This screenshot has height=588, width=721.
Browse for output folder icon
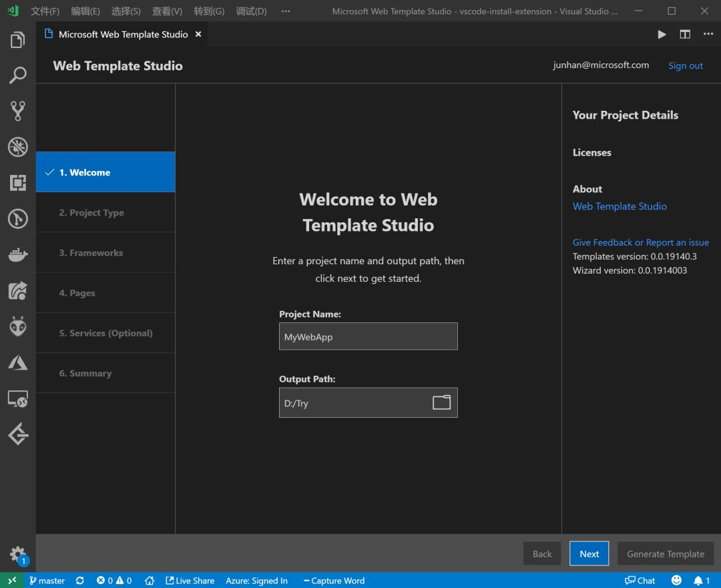(441, 402)
